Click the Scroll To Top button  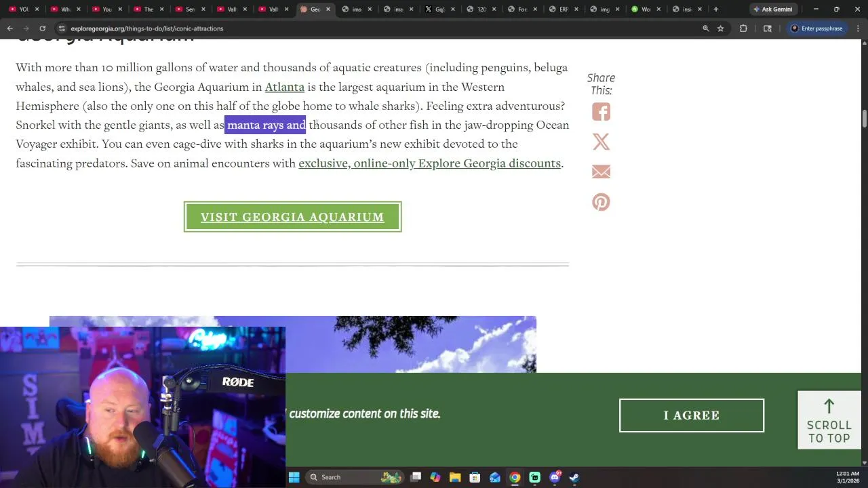tap(829, 420)
